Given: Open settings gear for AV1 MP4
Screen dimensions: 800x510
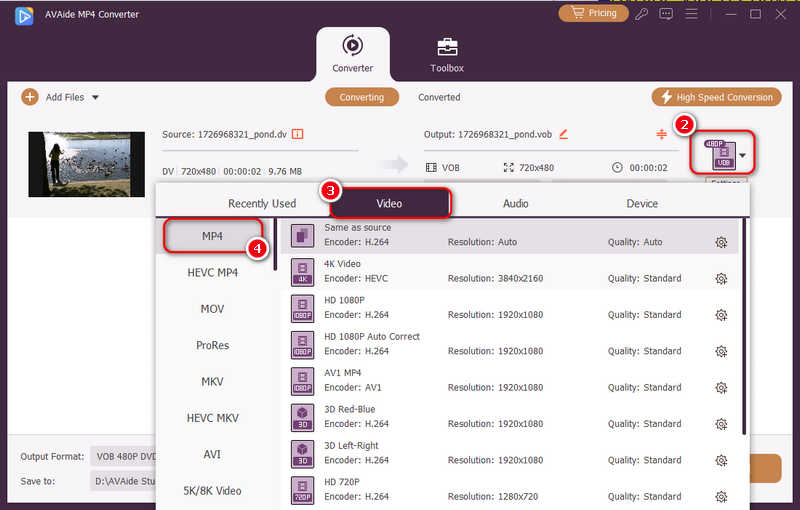Looking at the screenshot, I should click(721, 388).
